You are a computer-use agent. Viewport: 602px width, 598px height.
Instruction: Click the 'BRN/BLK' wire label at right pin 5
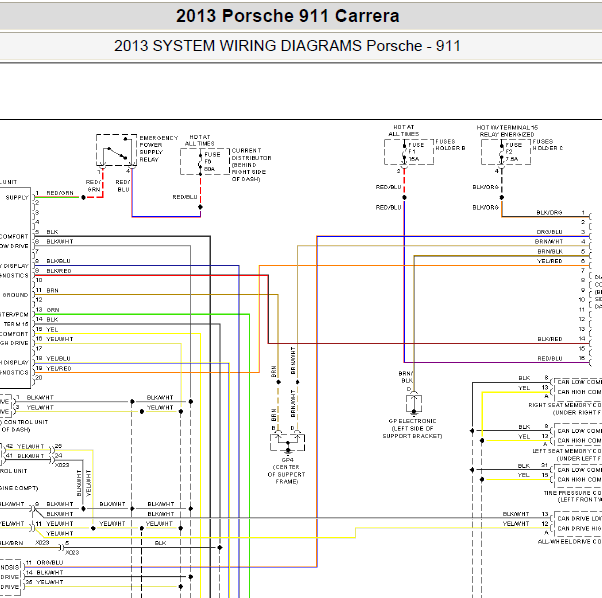click(550, 251)
